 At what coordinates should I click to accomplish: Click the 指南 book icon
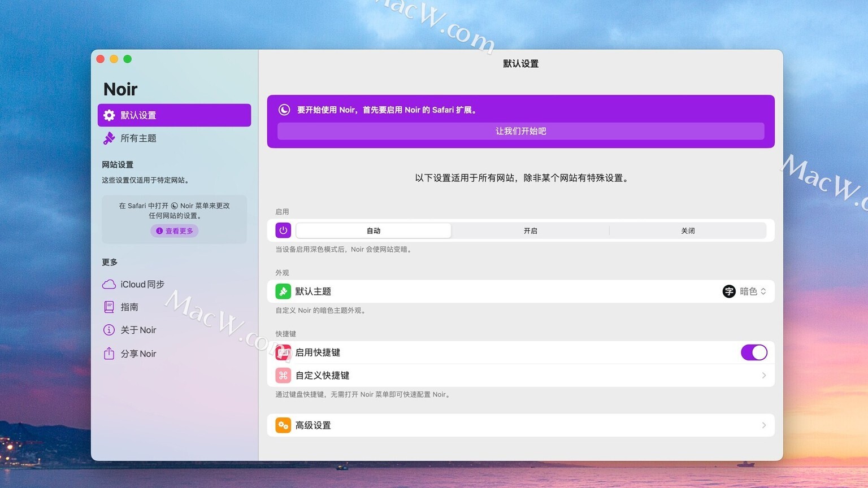pos(109,307)
